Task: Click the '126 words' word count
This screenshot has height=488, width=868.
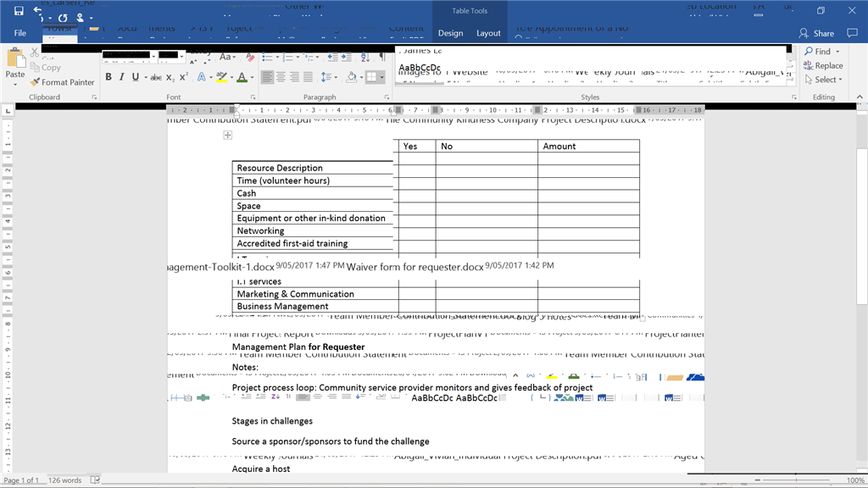Action: click(x=64, y=480)
